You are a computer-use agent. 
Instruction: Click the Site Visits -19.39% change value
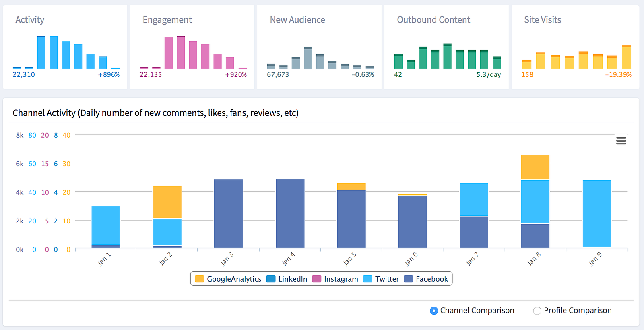point(618,74)
